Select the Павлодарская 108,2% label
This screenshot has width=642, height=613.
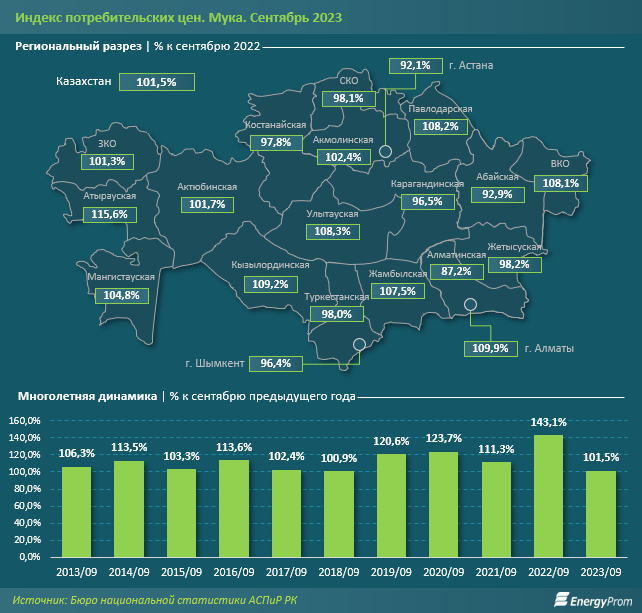click(x=441, y=127)
